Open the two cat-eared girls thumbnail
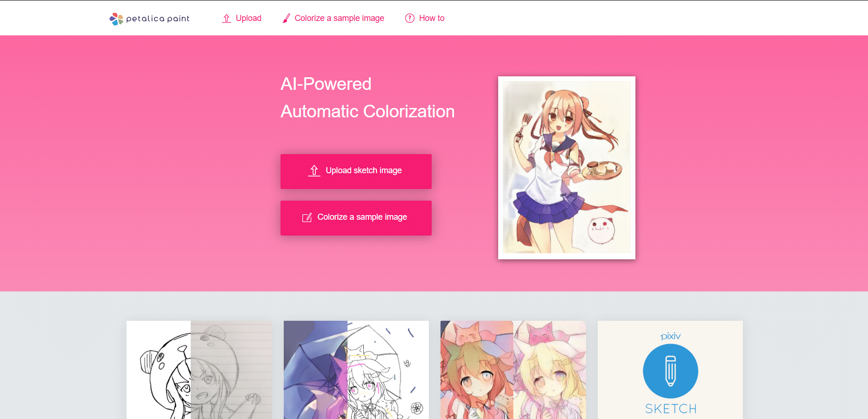 point(513,370)
